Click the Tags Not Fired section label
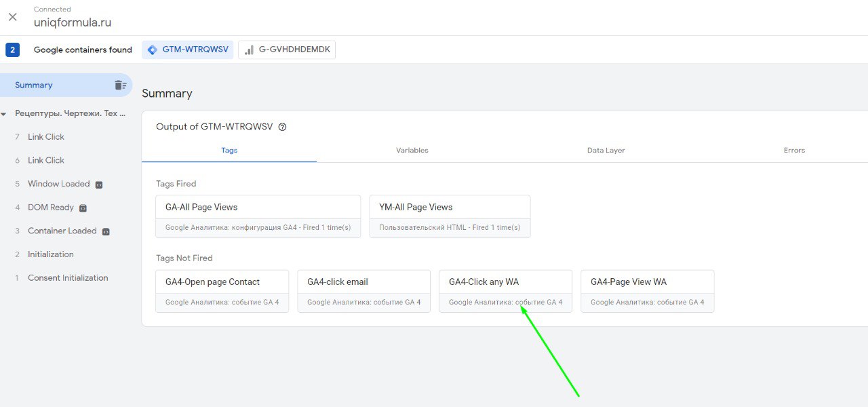Viewport: 868px width, 407px height. point(184,258)
